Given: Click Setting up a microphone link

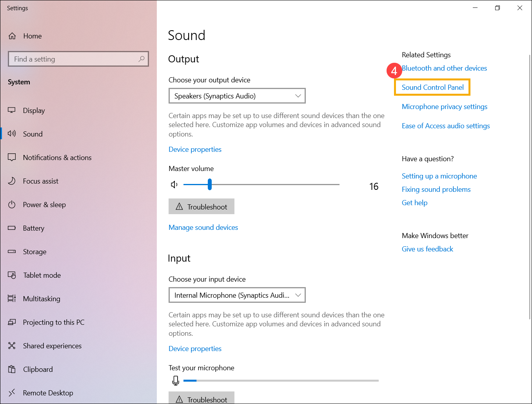Looking at the screenshot, I should coord(439,176).
